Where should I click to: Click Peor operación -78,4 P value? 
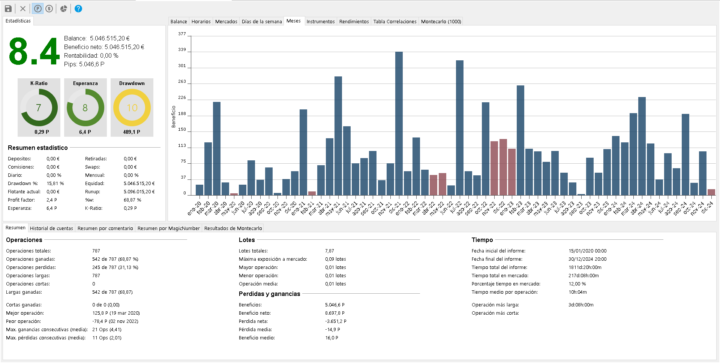(x=117, y=321)
